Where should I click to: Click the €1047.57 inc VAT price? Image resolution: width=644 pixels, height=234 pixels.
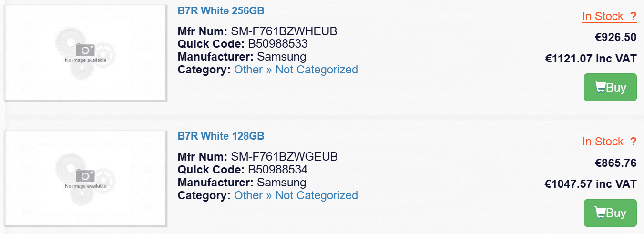click(591, 184)
